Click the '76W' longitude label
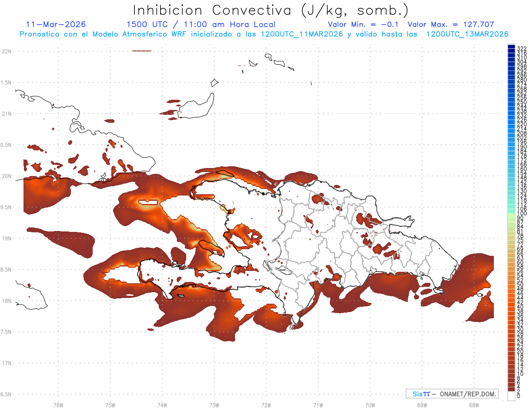The width and height of the screenshot is (532, 411). tap(58, 405)
